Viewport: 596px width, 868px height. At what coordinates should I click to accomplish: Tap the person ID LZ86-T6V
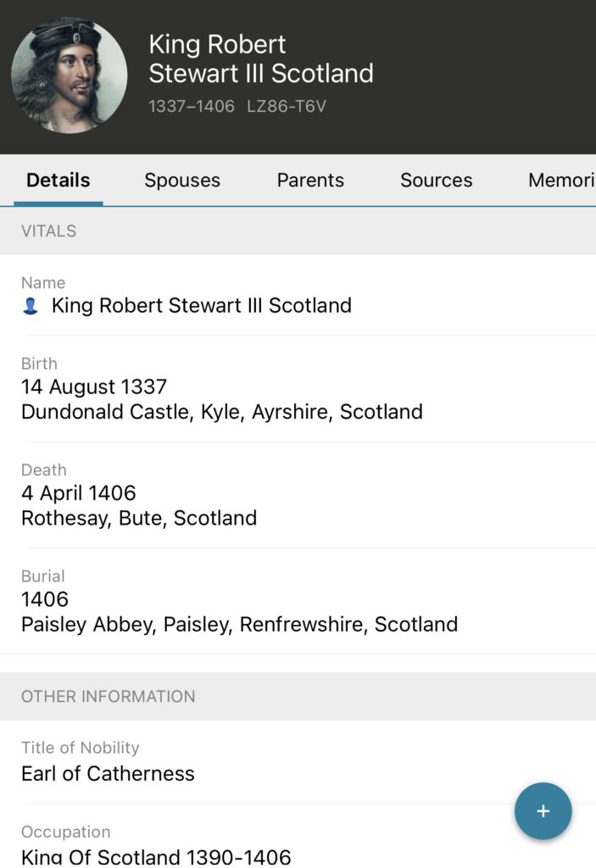[285, 107]
